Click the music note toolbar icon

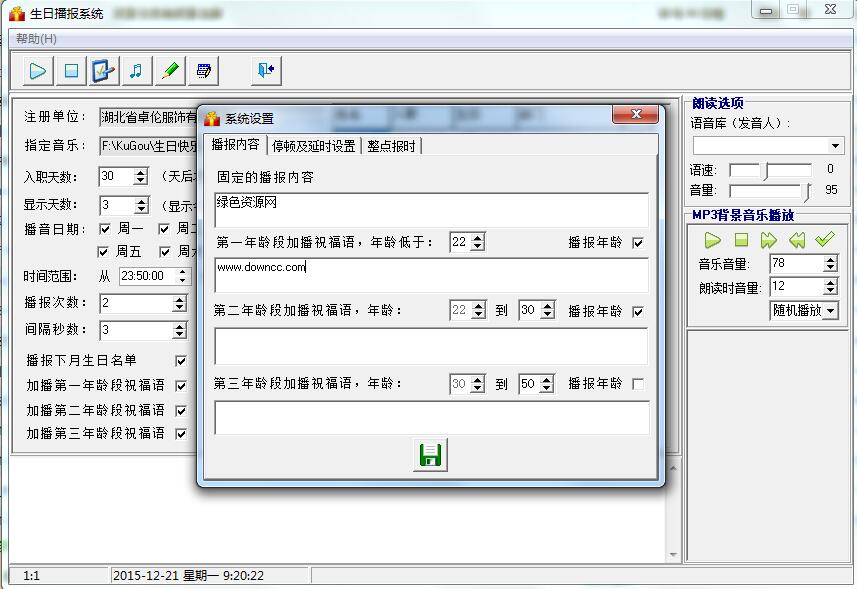136,70
